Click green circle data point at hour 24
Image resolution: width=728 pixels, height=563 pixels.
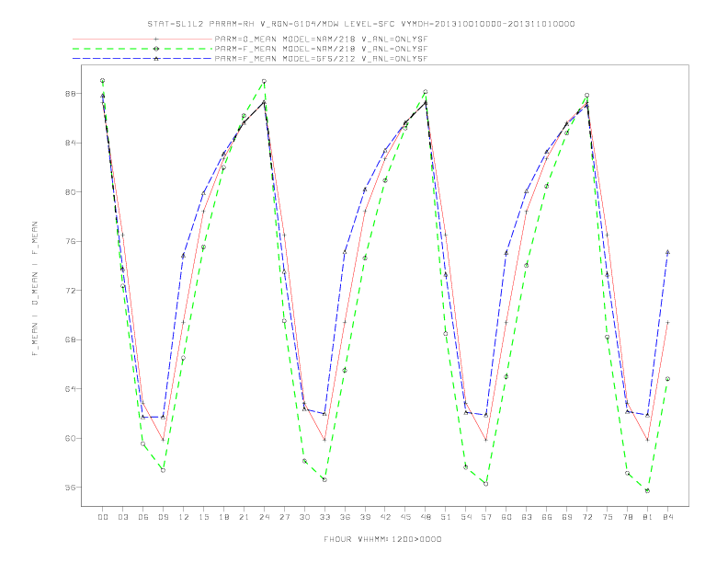tap(264, 81)
